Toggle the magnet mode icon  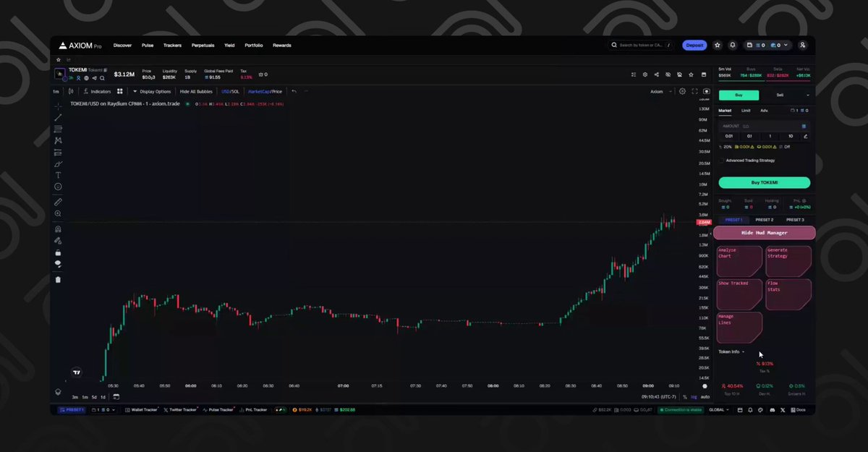tap(58, 229)
